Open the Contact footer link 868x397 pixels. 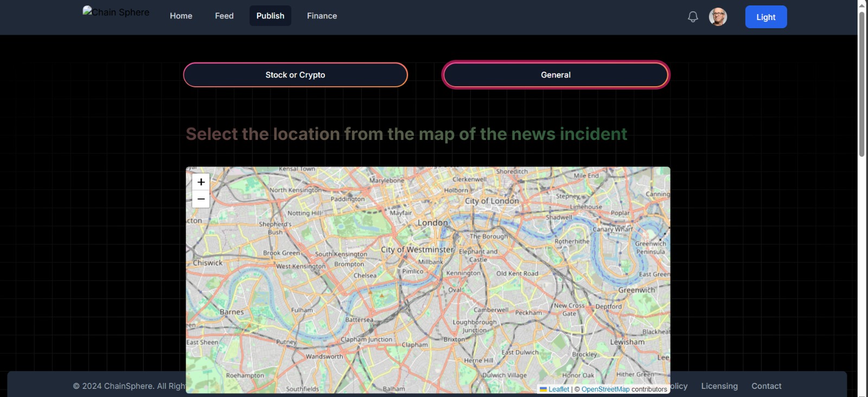(x=766, y=386)
